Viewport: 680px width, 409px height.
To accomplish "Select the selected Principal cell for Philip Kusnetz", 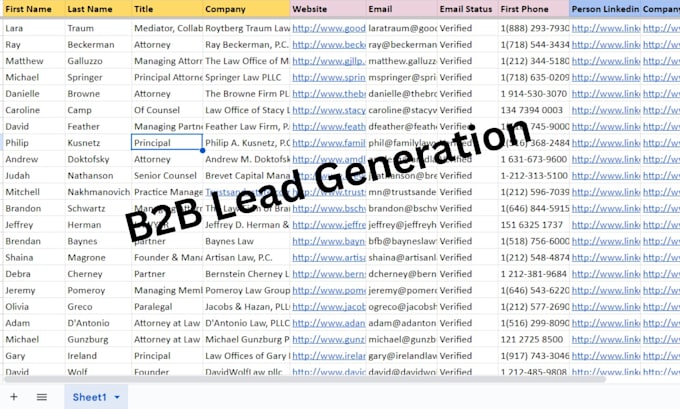I will tap(167, 143).
